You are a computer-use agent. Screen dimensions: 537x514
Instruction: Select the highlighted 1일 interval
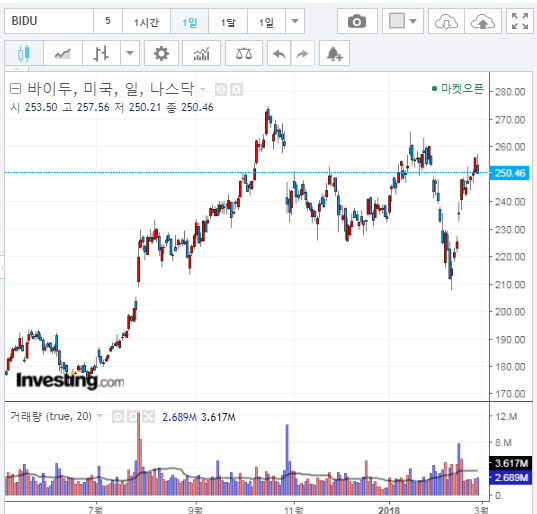point(189,21)
